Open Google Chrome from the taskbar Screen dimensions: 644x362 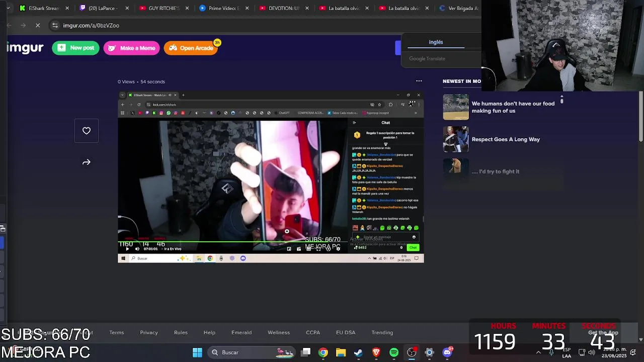pos(323,352)
